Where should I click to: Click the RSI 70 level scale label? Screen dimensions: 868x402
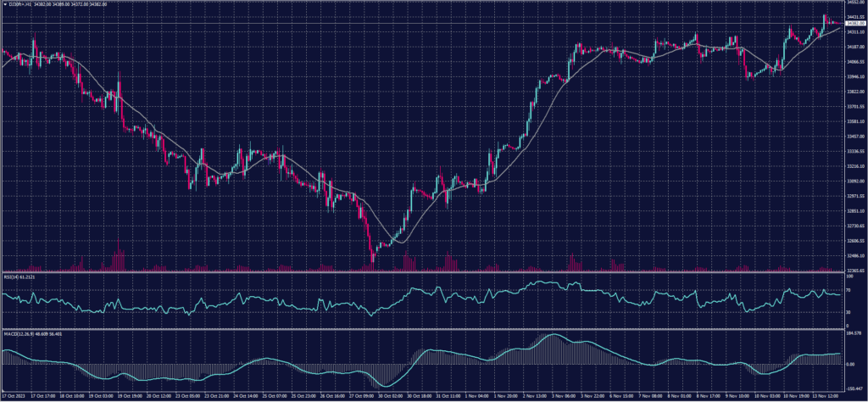(x=849, y=290)
